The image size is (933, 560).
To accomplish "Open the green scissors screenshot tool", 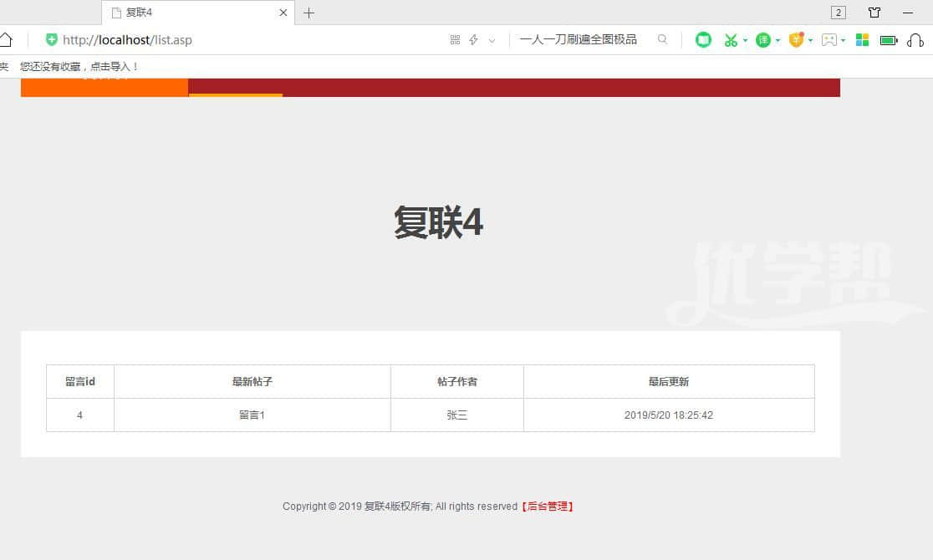I will 731,39.
